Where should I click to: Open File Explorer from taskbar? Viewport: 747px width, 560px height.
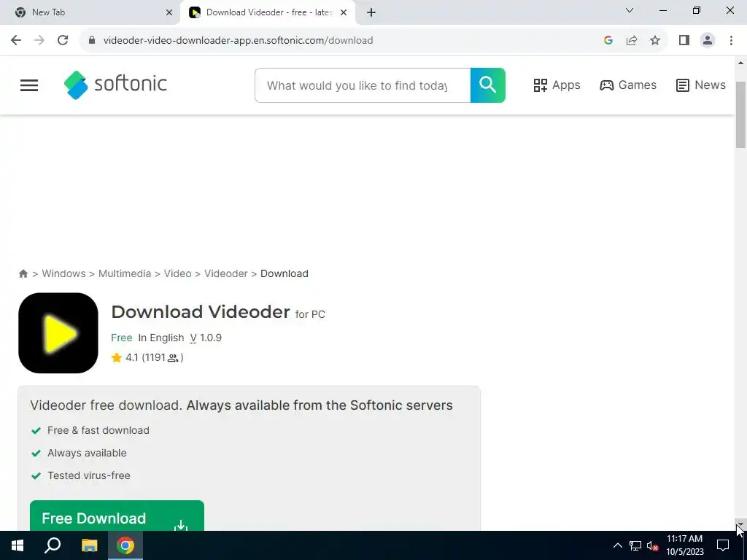[x=89, y=545]
